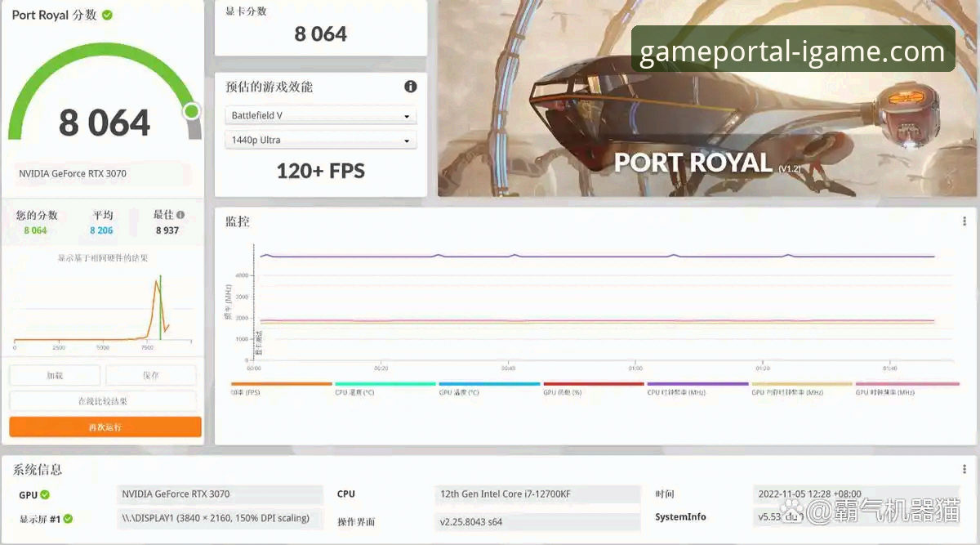Open the monitoring panel three-dot menu

coord(964,221)
